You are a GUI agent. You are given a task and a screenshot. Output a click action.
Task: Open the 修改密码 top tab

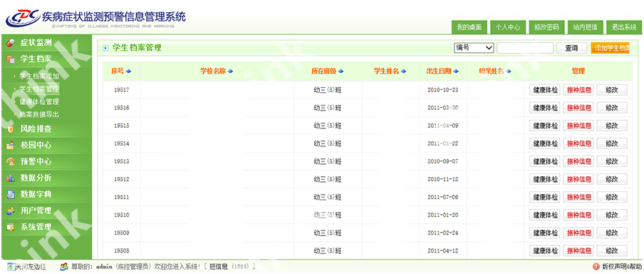click(x=546, y=27)
